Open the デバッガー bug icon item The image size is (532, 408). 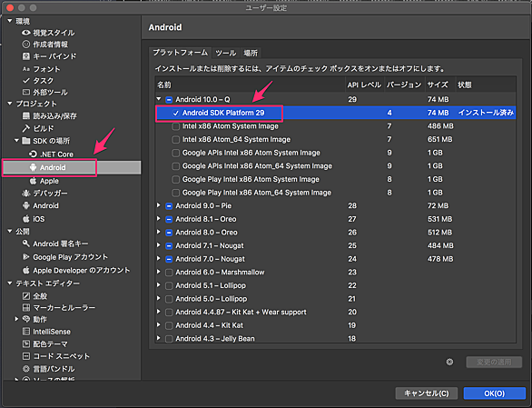click(x=26, y=193)
